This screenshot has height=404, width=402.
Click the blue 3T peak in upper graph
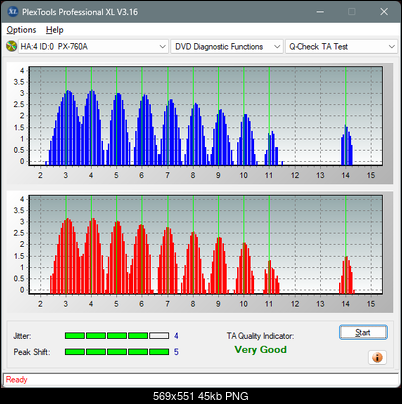click(x=66, y=128)
